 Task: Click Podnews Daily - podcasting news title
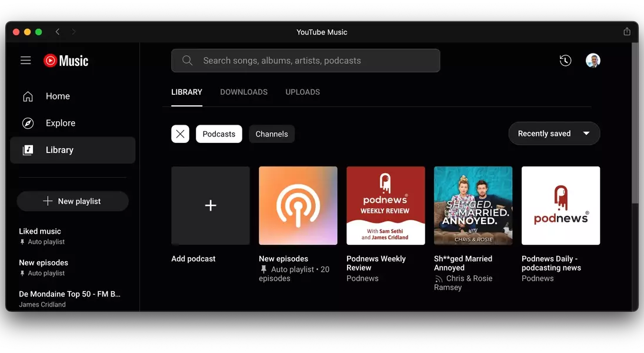click(551, 263)
